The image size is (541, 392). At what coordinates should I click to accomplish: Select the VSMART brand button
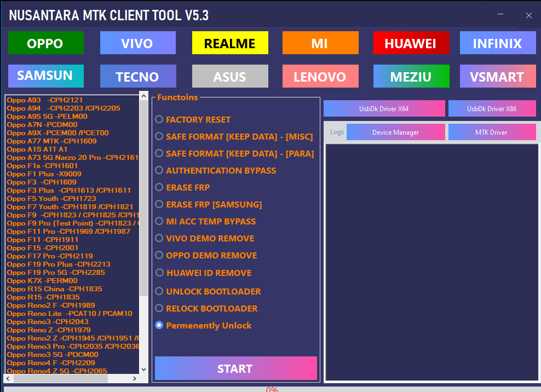pos(497,76)
